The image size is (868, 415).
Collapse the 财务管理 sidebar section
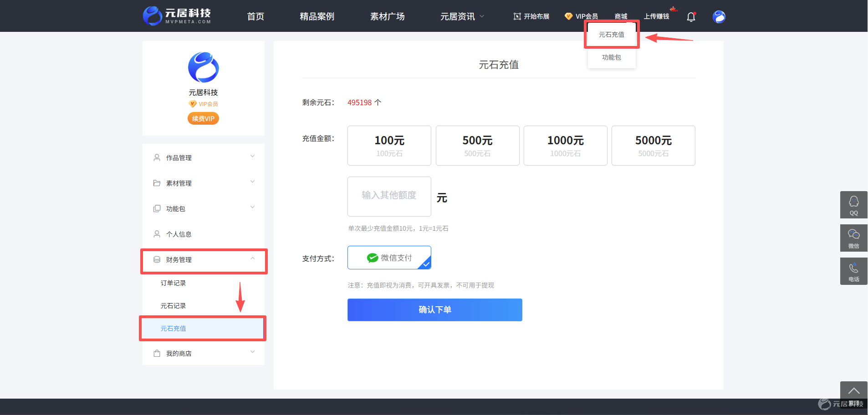click(x=204, y=259)
